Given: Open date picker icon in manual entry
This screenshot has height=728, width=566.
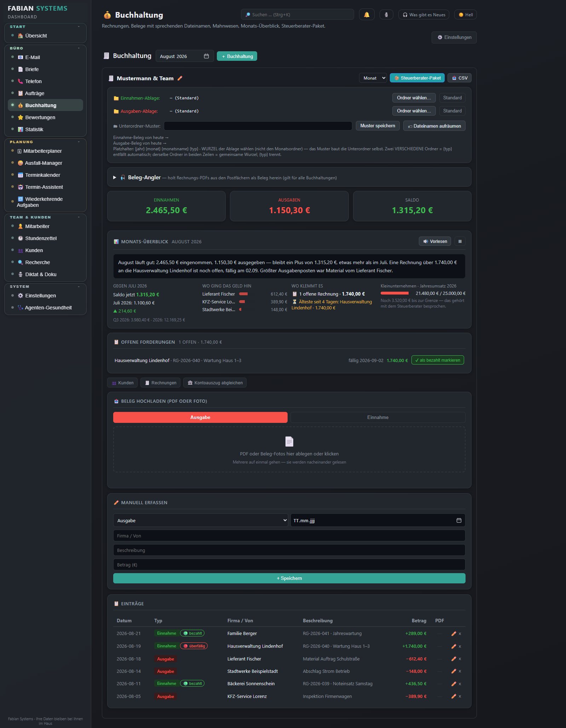Looking at the screenshot, I should (x=459, y=520).
